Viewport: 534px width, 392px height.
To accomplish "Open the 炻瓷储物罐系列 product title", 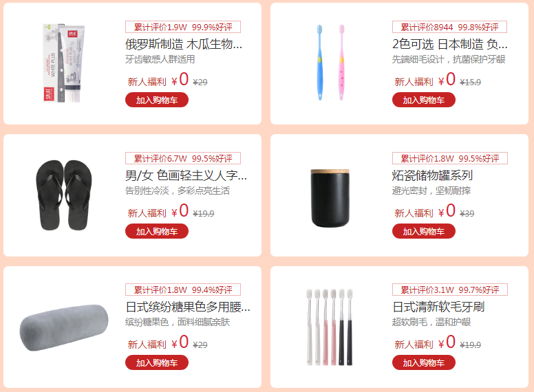I will (432, 175).
